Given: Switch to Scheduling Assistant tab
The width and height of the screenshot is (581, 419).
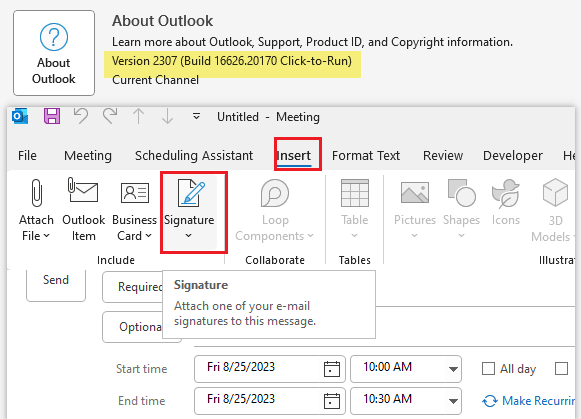Looking at the screenshot, I should pyautogui.click(x=194, y=156).
